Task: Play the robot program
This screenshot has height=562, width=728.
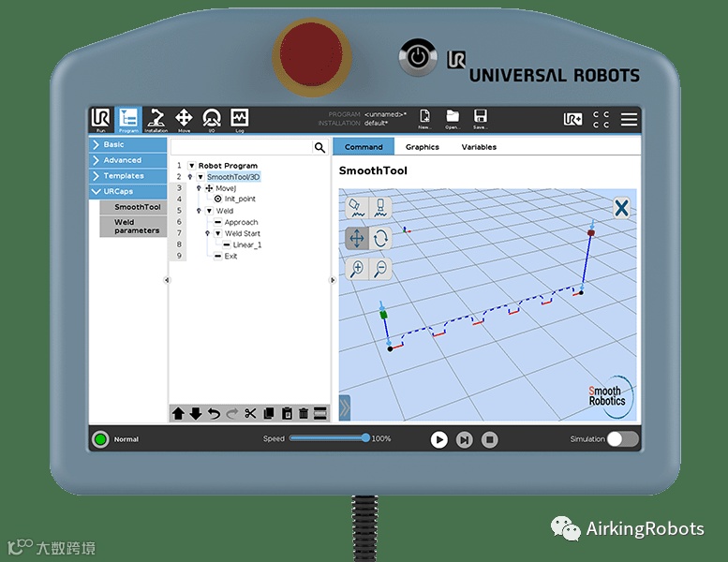Action: tap(438, 439)
